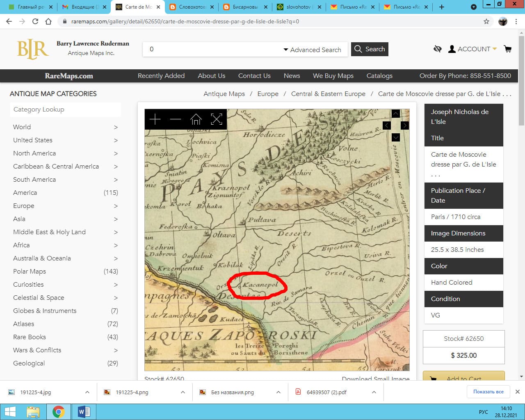
Task: Open the ACCOUNT dropdown menu
Action: point(472,49)
